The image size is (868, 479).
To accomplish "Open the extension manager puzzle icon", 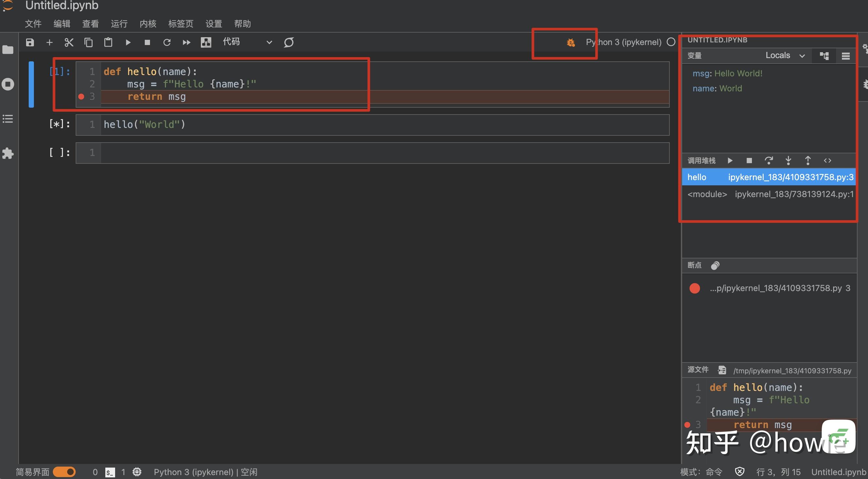I will coord(8,153).
